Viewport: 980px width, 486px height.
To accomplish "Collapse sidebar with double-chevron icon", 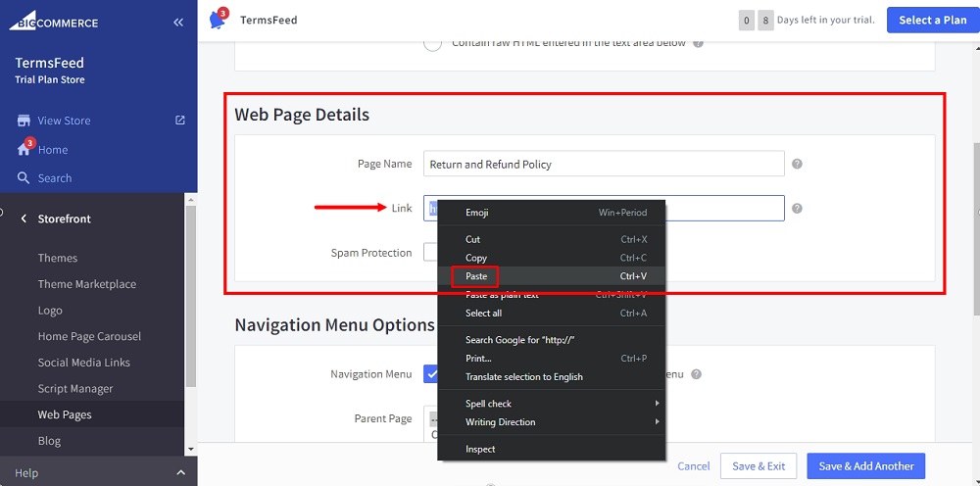I will pyautogui.click(x=178, y=23).
